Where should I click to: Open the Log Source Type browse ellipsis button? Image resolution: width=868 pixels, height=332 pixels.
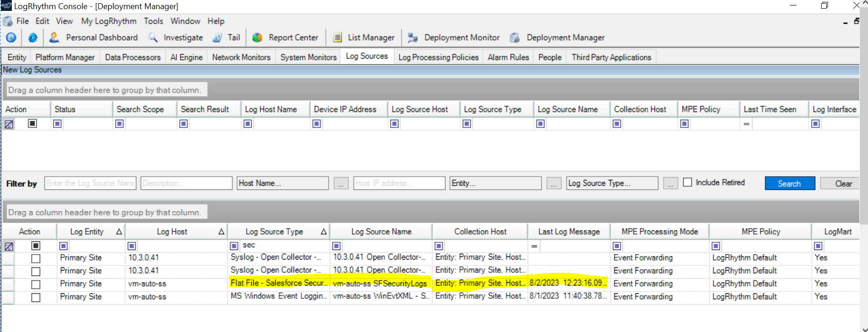click(670, 184)
